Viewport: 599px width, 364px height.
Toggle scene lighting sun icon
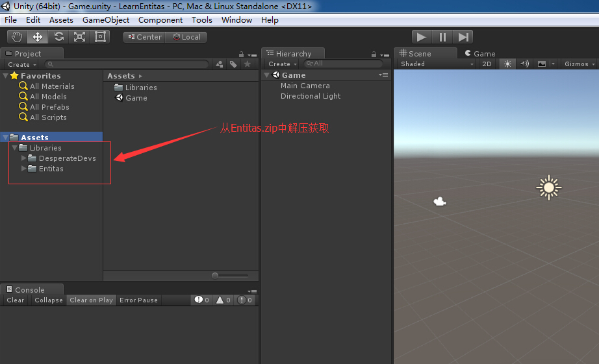click(507, 64)
